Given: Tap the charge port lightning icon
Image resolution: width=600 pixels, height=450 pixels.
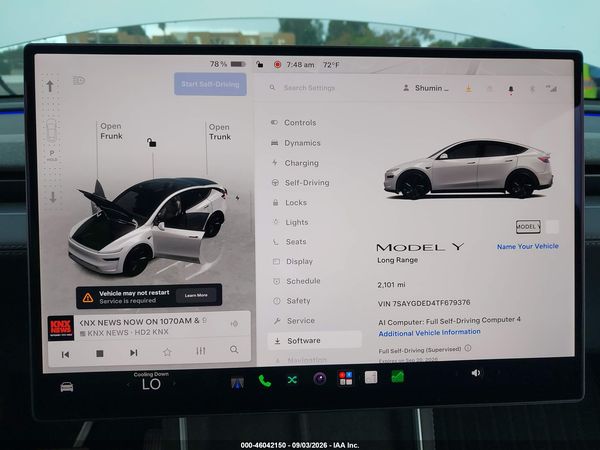Looking at the screenshot, I should [x=237, y=198].
